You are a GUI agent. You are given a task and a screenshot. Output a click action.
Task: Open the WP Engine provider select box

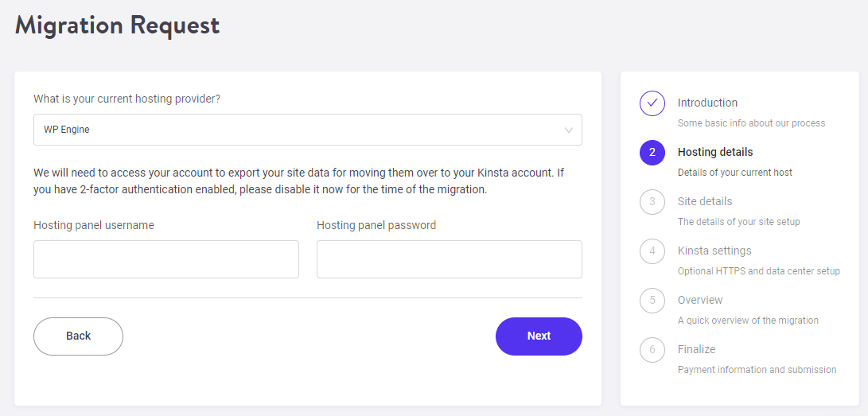click(308, 130)
